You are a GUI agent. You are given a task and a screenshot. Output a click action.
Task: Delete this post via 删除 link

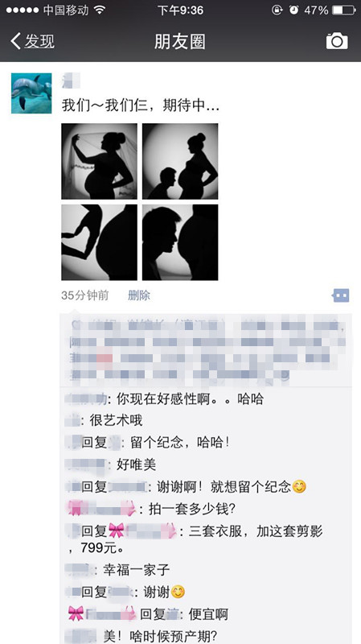[x=139, y=295]
